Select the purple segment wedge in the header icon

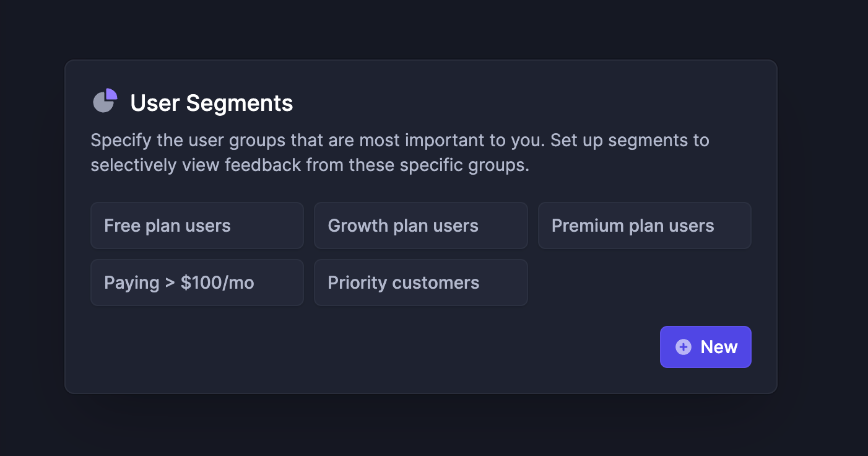click(x=112, y=93)
